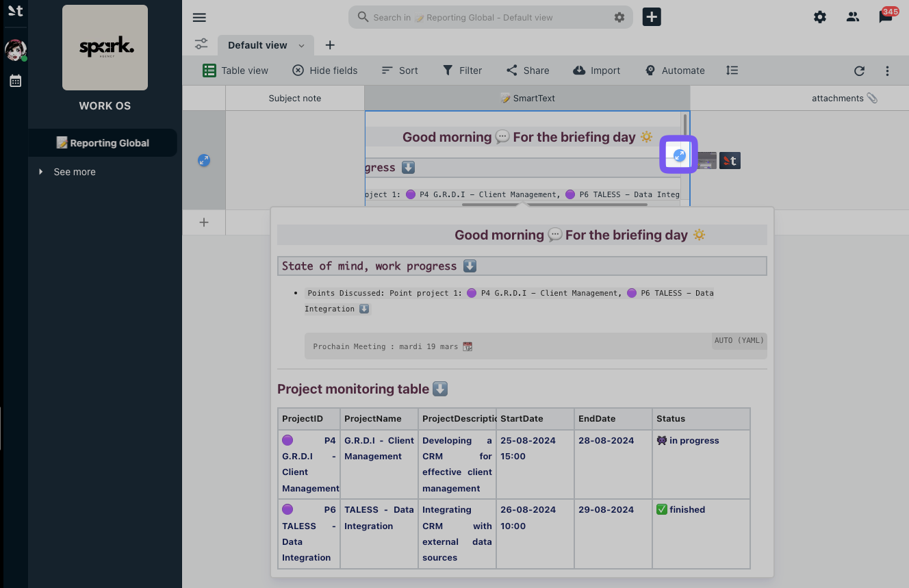Expand the SmartText cell with blue arrows icon
The height and width of the screenshot is (588, 909).
click(x=679, y=155)
